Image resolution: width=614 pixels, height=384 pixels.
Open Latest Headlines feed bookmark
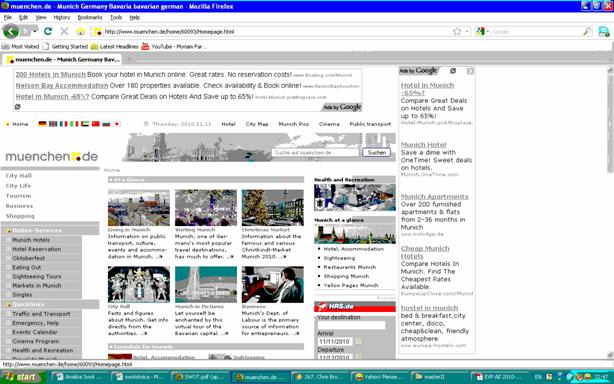click(114, 46)
